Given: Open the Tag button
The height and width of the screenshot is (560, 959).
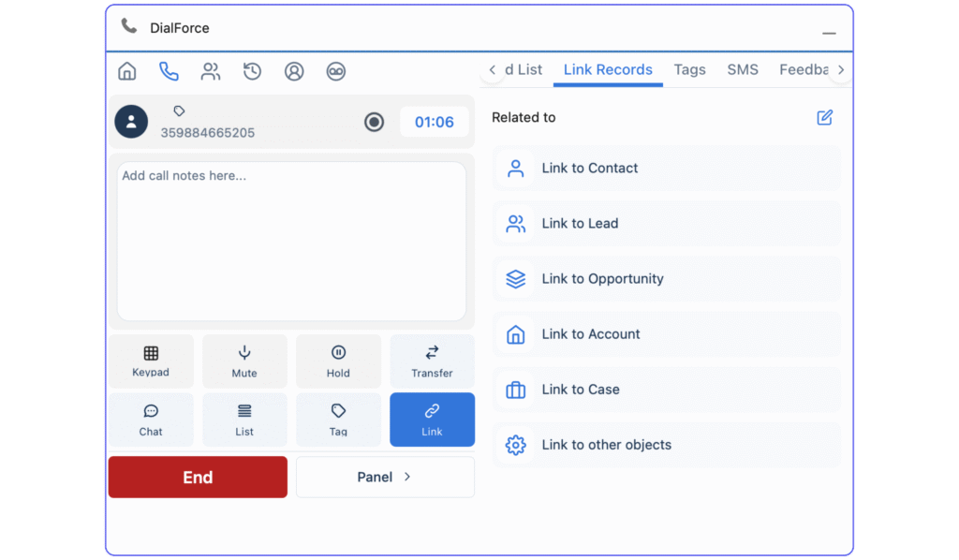Looking at the screenshot, I should (x=338, y=420).
